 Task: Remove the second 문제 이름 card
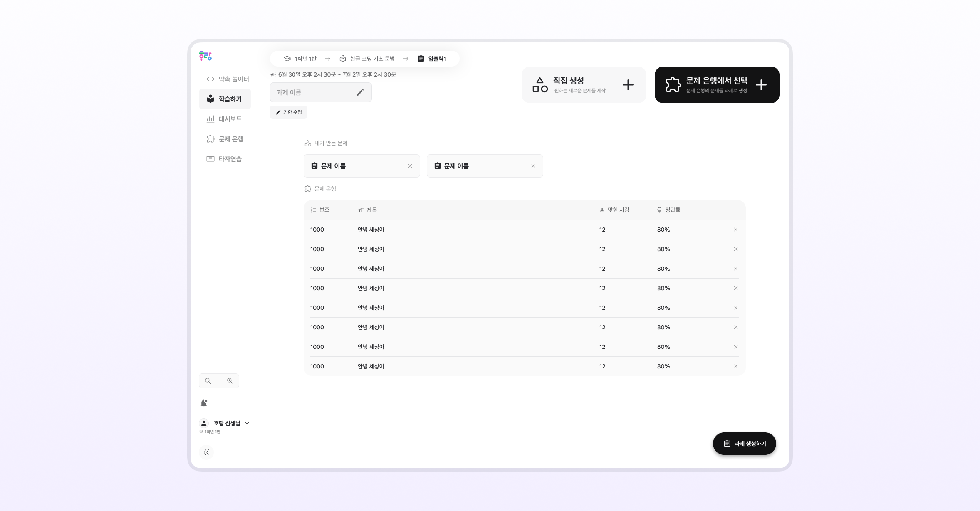pyautogui.click(x=533, y=166)
